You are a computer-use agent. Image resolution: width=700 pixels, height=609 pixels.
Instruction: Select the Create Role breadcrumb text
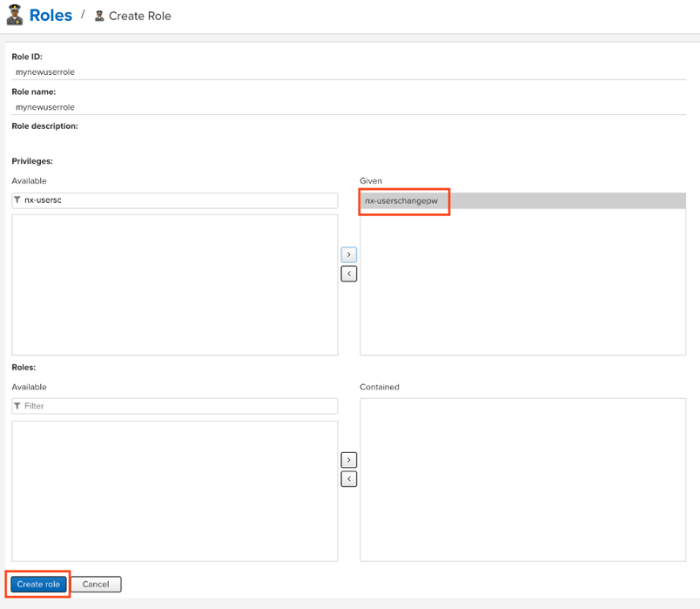click(140, 17)
